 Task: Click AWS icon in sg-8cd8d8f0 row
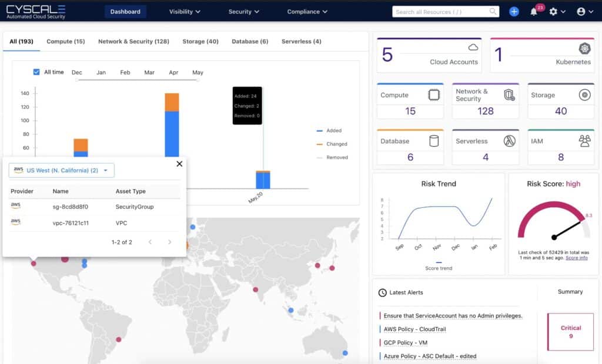tap(15, 205)
